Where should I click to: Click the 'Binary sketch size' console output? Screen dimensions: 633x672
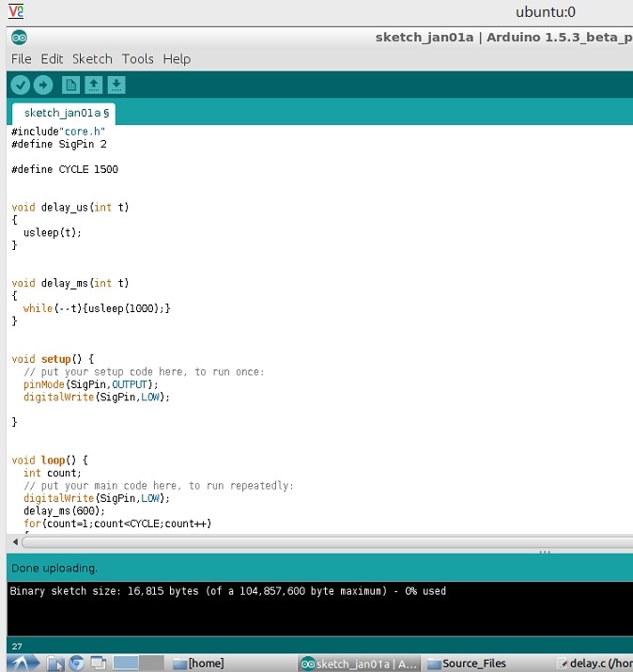[228, 591]
